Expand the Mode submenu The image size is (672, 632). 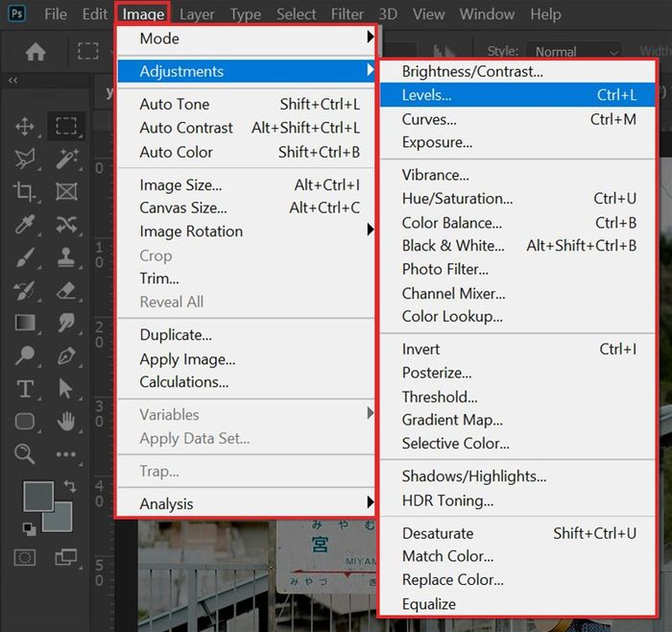point(247,38)
